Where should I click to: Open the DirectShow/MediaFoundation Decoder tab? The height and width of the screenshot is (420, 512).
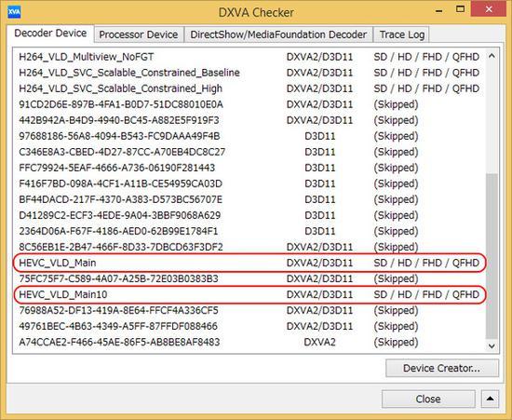(278, 34)
